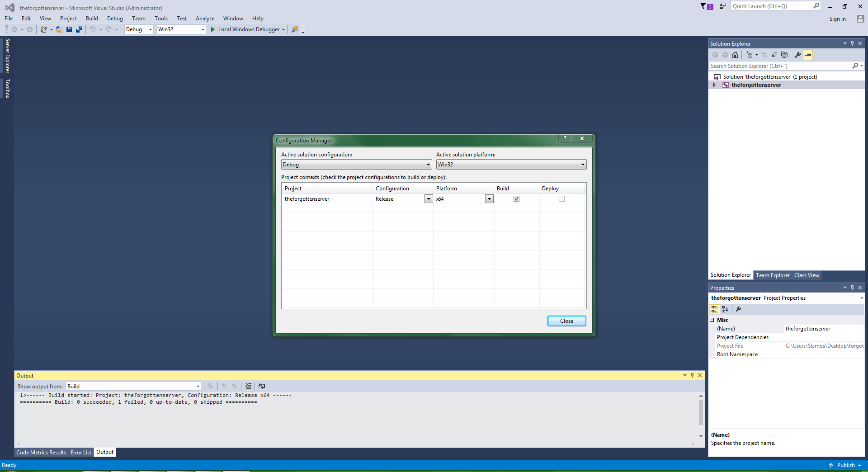Switch to Team Explorer tab
868x472 pixels.
[x=773, y=275]
